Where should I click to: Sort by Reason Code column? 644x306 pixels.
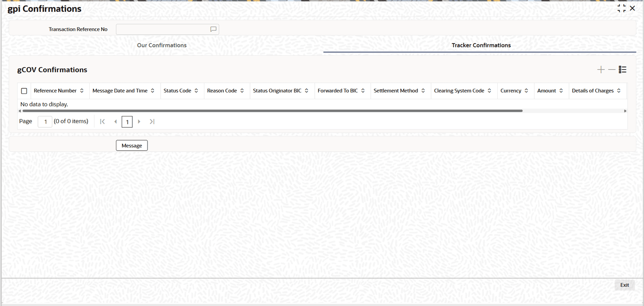[x=242, y=91]
